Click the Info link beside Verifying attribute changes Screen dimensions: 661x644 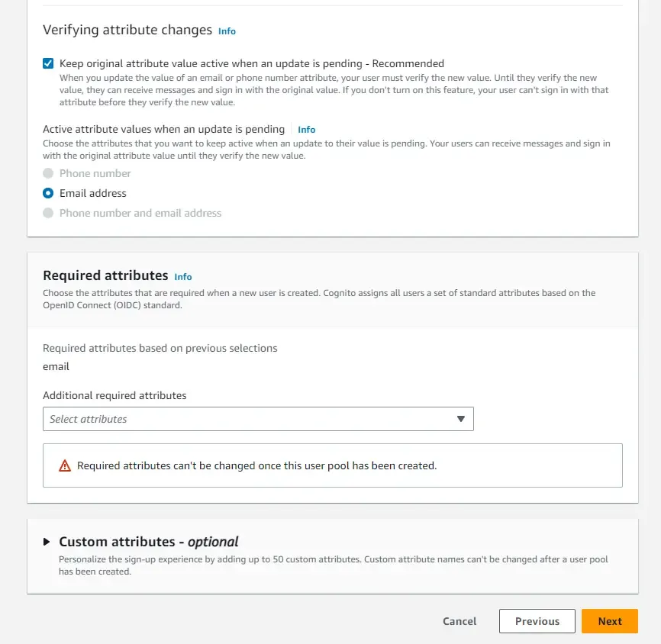(x=227, y=31)
